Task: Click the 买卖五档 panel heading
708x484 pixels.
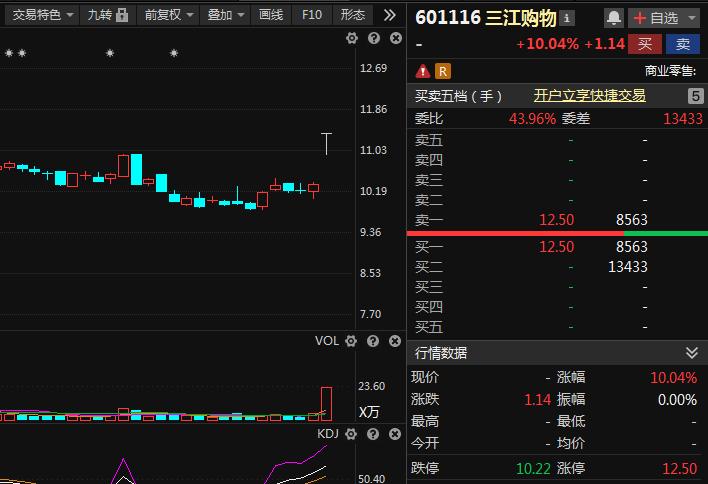Action: click(x=458, y=96)
